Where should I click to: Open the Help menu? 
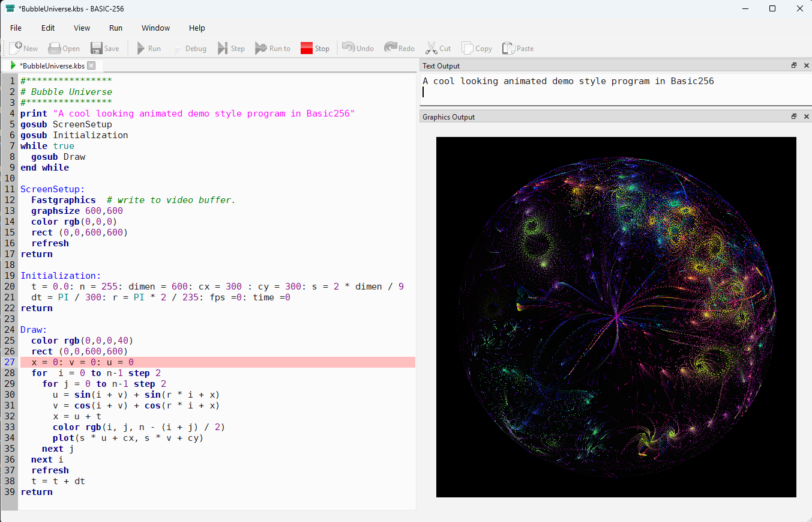click(x=197, y=28)
